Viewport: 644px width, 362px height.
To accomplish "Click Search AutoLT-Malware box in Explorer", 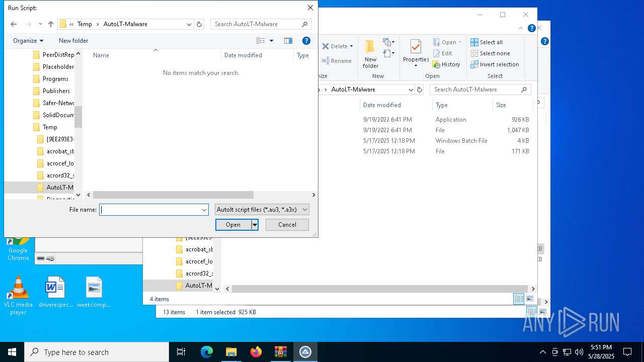I will coord(480,89).
